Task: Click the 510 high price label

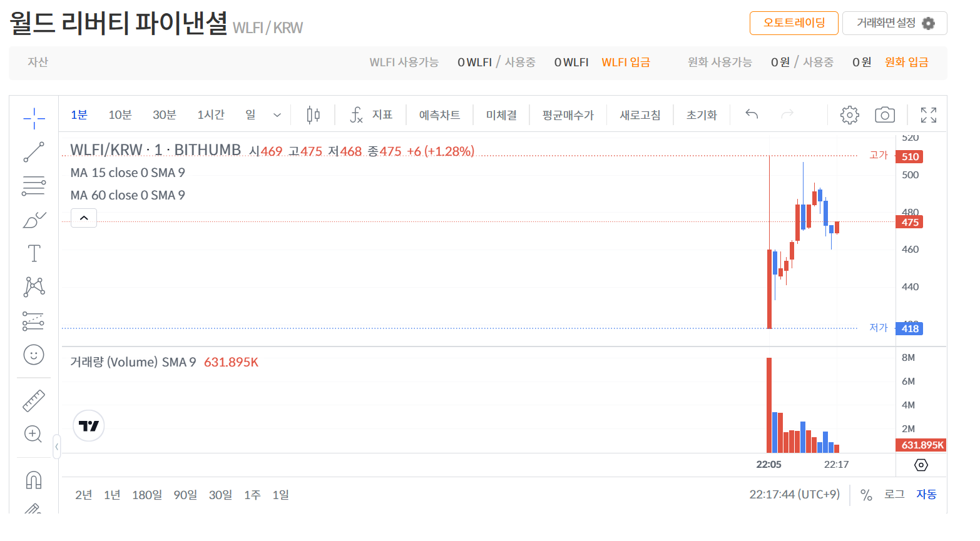Action: tap(909, 156)
